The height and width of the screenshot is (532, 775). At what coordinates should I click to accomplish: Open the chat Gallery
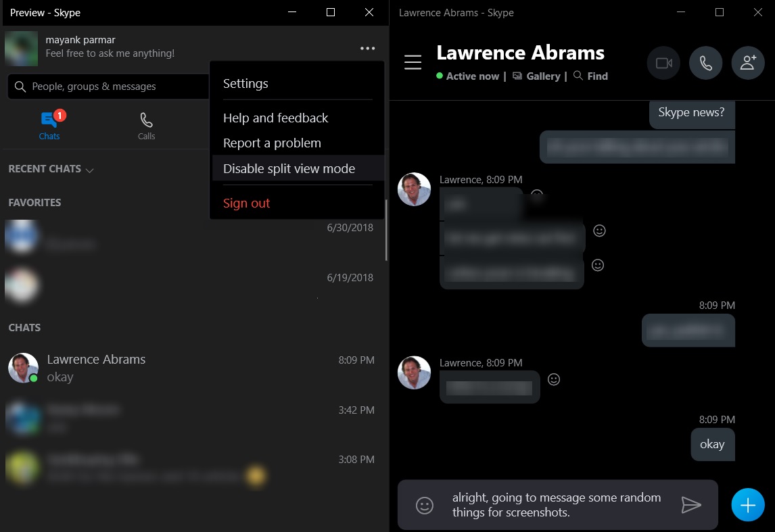[536, 76]
